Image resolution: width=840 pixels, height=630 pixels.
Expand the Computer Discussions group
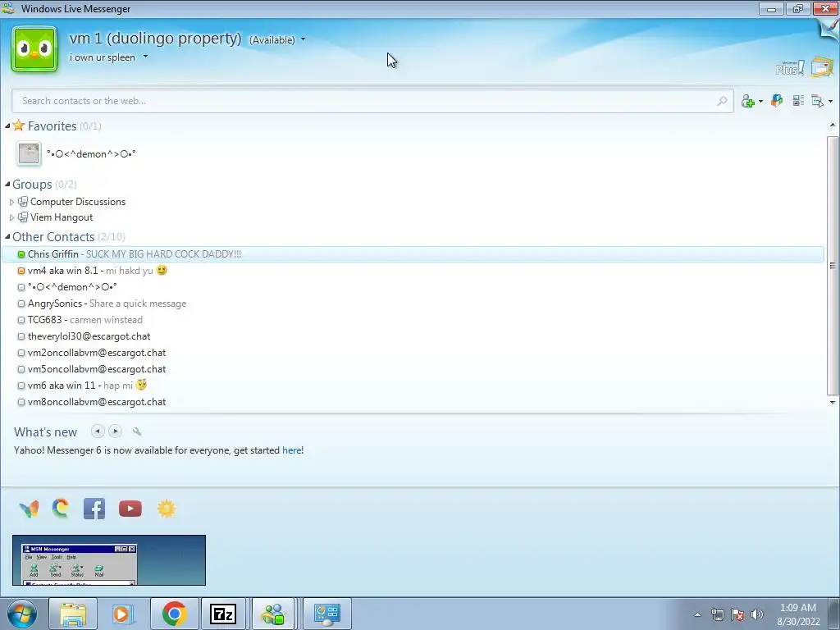pyautogui.click(x=11, y=202)
